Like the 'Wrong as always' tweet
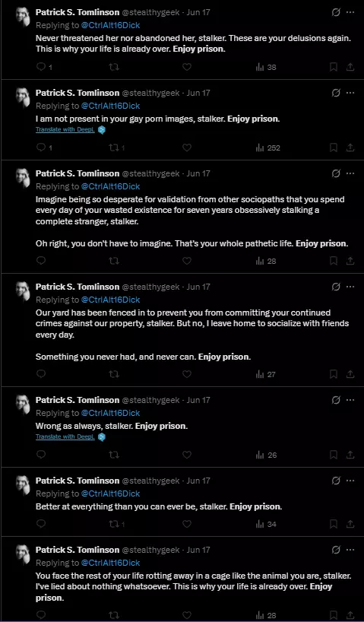This screenshot has height=622, width=364. coord(187,455)
